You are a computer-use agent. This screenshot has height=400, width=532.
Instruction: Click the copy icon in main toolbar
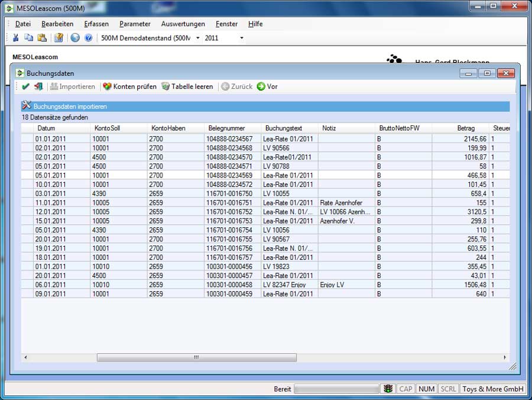pyautogui.click(x=29, y=38)
